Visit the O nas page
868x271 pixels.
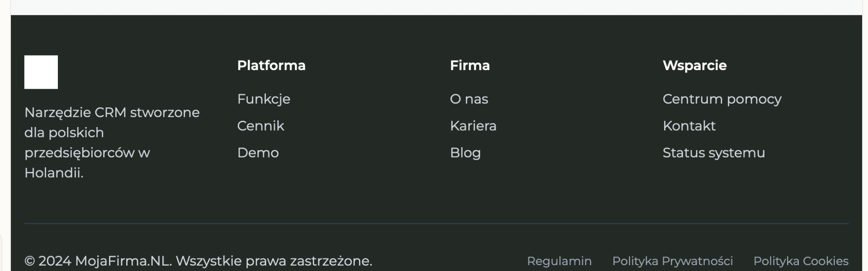click(469, 99)
